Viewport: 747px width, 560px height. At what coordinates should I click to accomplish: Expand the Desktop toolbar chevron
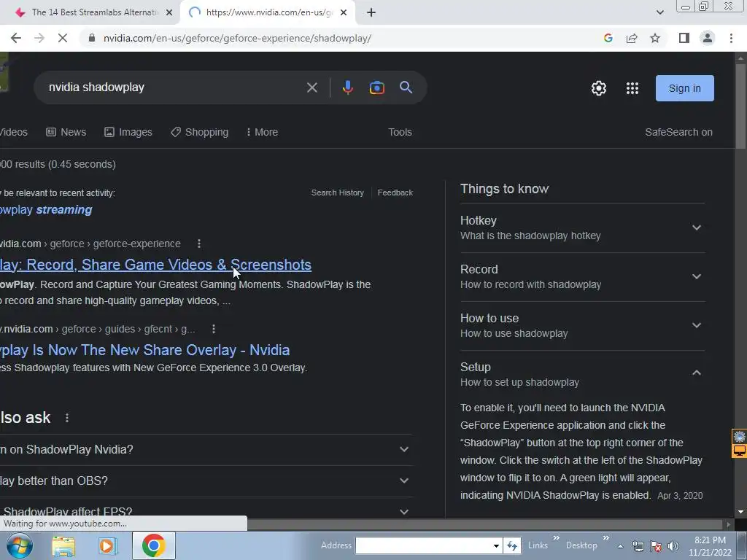tap(606, 538)
